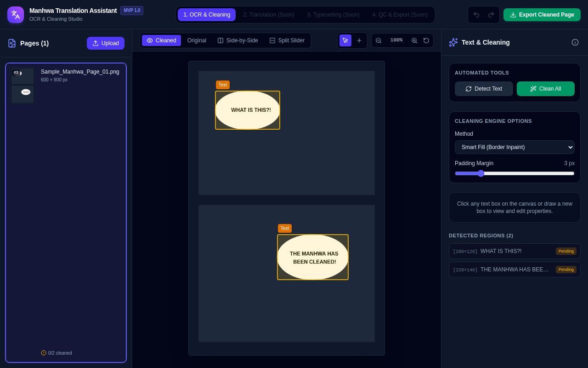Select THE MANHWA HAS BEEN CLEANED bubble box
This screenshot has height=368, width=588.
tap(313, 257)
